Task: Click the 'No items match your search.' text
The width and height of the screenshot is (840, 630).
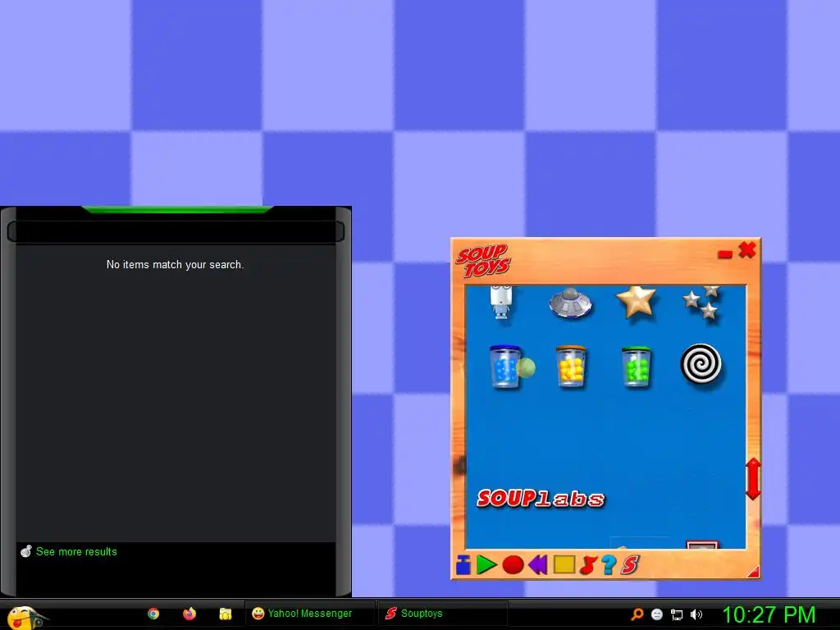Action: [176, 265]
